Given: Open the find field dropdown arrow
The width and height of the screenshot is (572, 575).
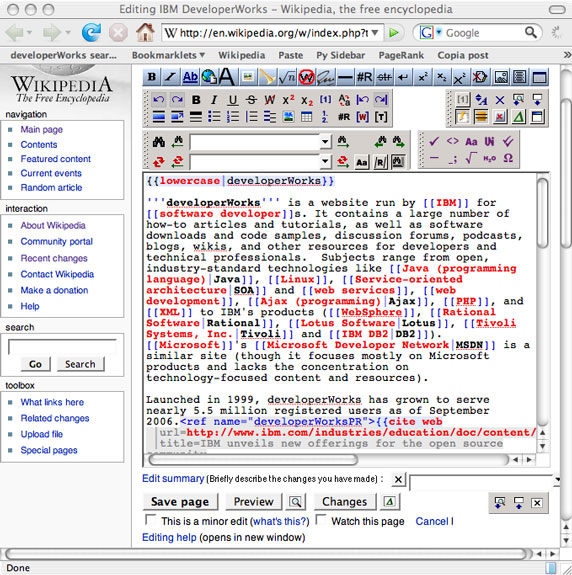Looking at the screenshot, I should point(325,142).
